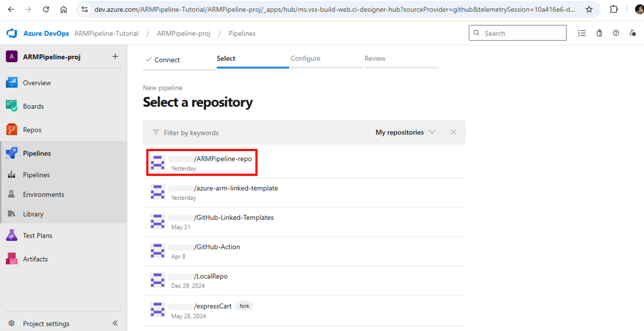Open Project settings
This screenshot has width=644, height=331.
46,323
